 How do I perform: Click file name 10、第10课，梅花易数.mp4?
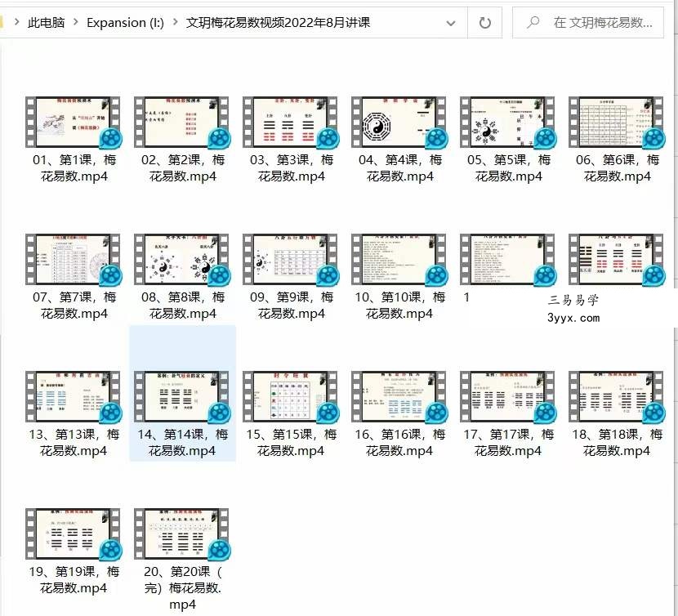[399, 306]
